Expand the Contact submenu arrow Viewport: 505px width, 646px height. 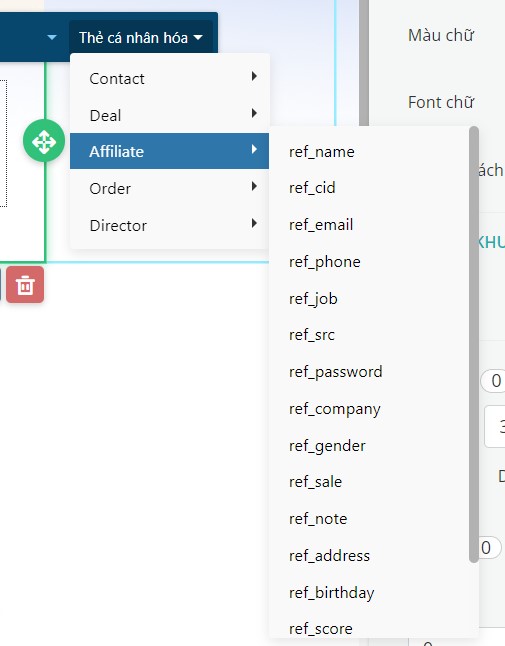pos(254,76)
